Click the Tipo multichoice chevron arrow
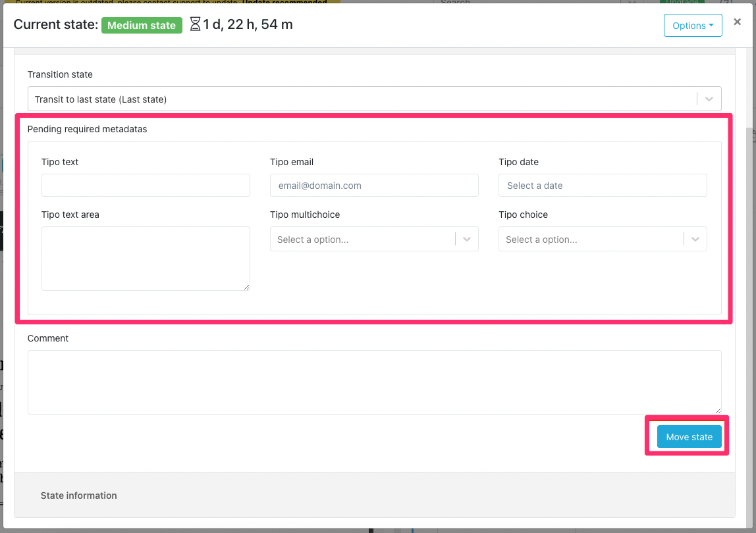Screen dimensions: 756x533 pos(467,240)
